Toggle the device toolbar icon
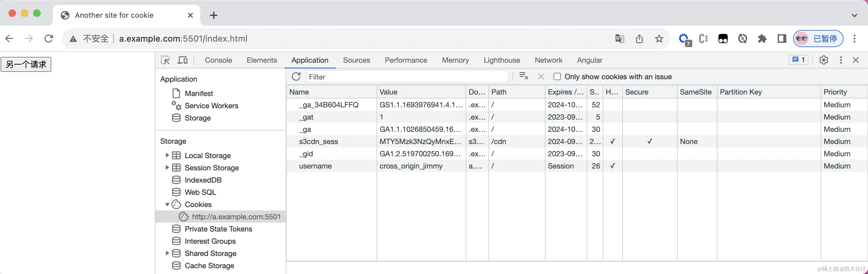The width and height of the screenshot is (868, 274). (x=183, y=60)
